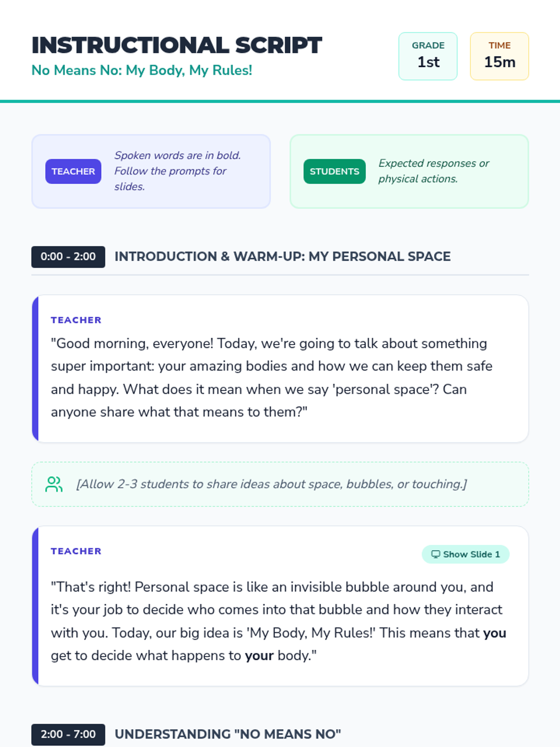The image size is (560, 747).
Task: Select the TEACHER legend badge
Action: pyautogui.click(x=73, y=171)
